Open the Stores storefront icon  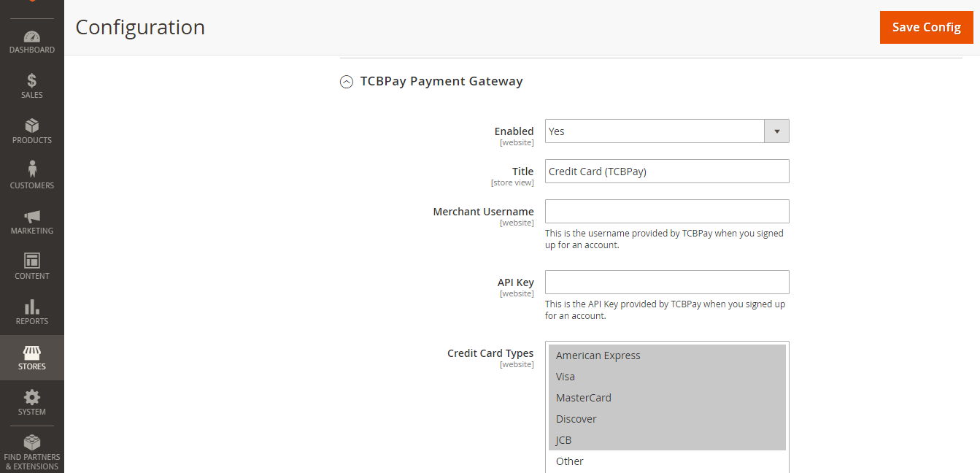[32, 353]
